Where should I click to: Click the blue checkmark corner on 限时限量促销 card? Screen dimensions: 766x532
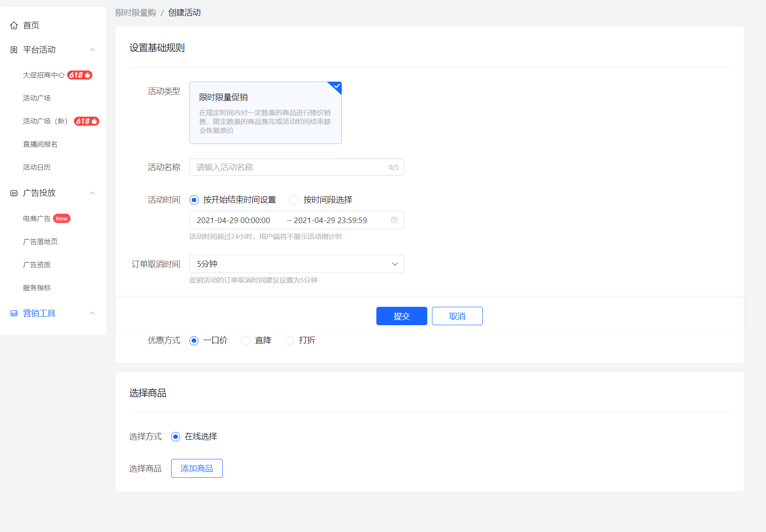336,87
